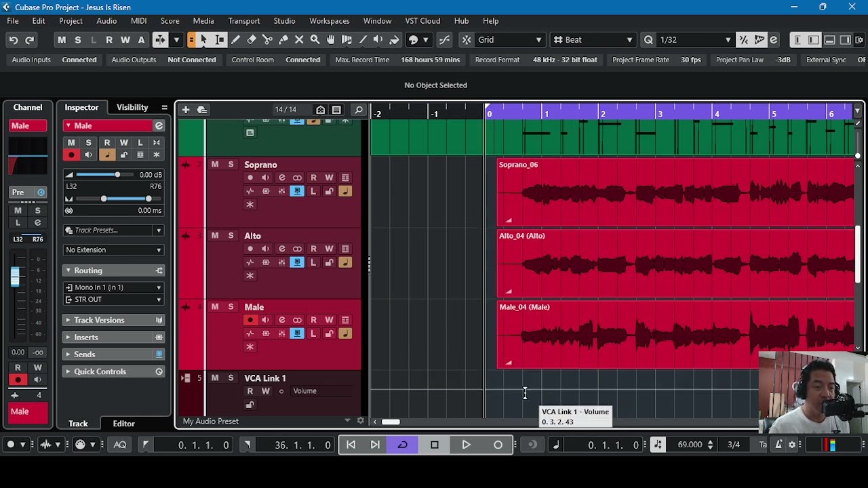This screenshot has height=488, width=868.
Task: Click the tempo value 69.000 field
Action: click(x=690, y=445)
